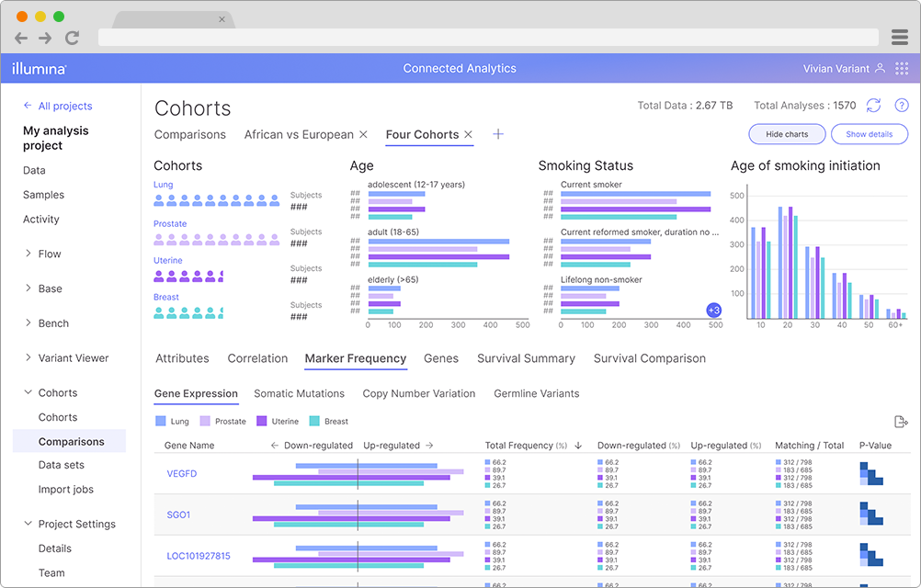
Task: Open the VEGFD gene link
Action: (181, 473)
